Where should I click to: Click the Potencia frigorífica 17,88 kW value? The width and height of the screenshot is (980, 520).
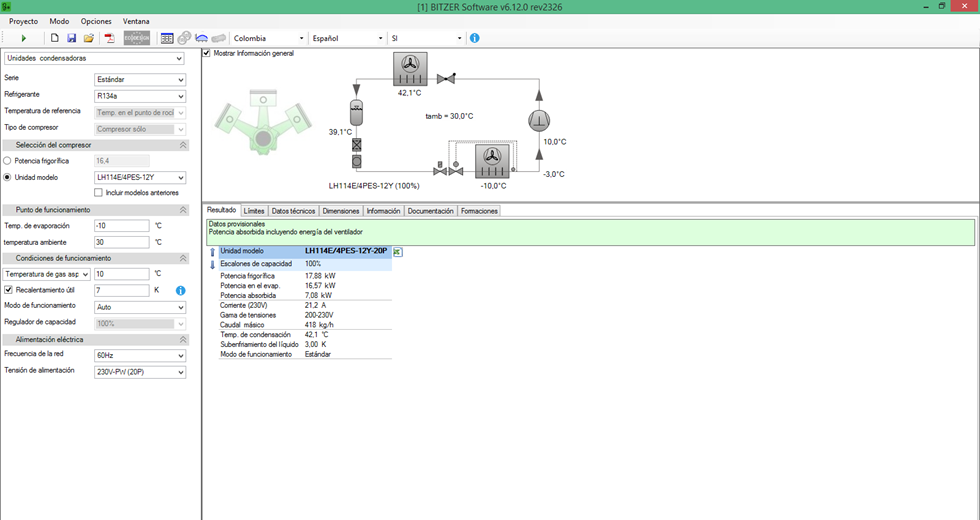pyautogui.click(x=320, y=276)
